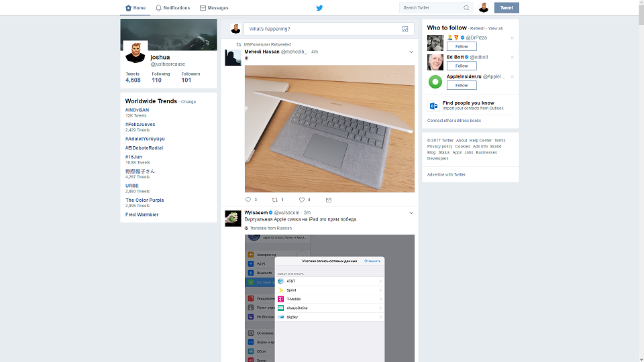Dismiss the @DrPizza suggestion
Viewport: 644px width, 362px height.
pos(512,38)
